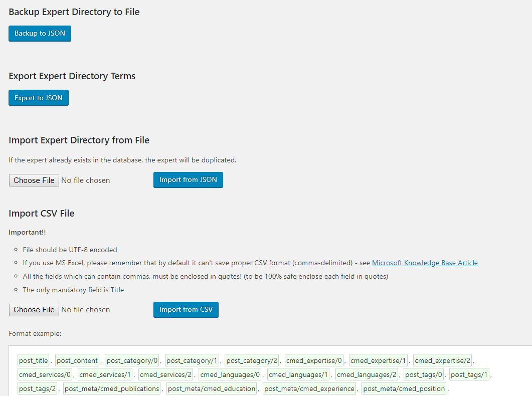The height and width of the screenshot is (396, 532).
Task: Click the post_tags/1 field tag
Action: click(469, 374)
